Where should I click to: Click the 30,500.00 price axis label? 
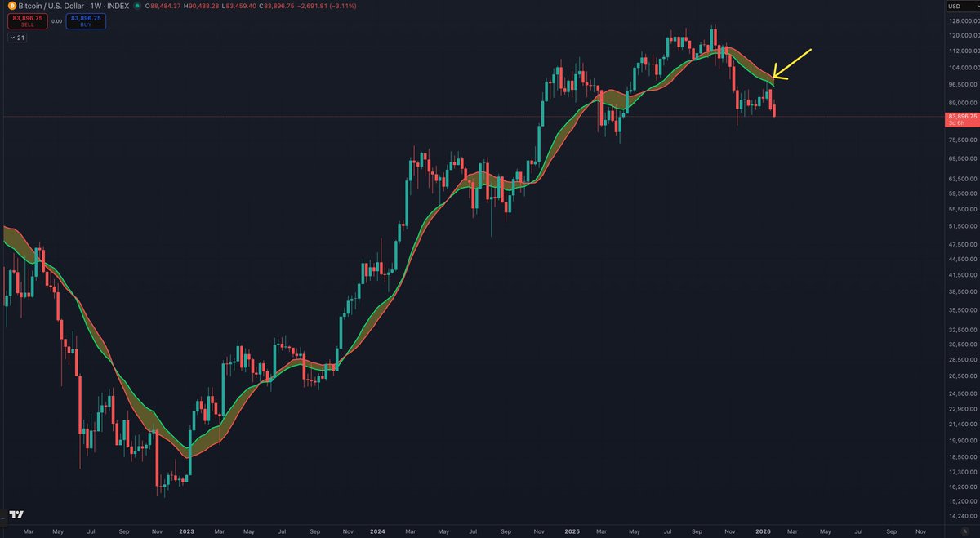[961, 345]
